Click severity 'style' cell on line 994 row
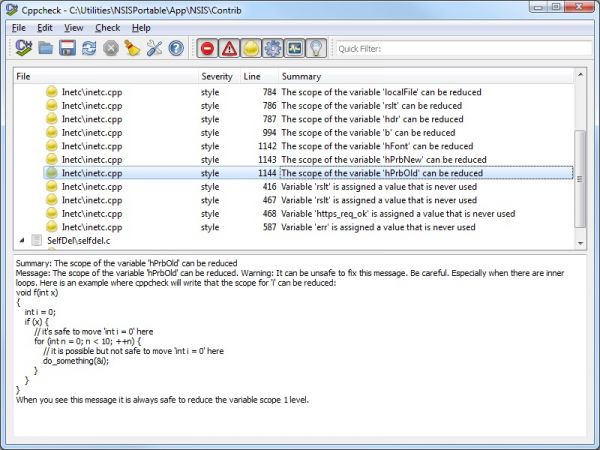Image resolution: width=600 pixels, height=450 pixels. coord(210,133)
